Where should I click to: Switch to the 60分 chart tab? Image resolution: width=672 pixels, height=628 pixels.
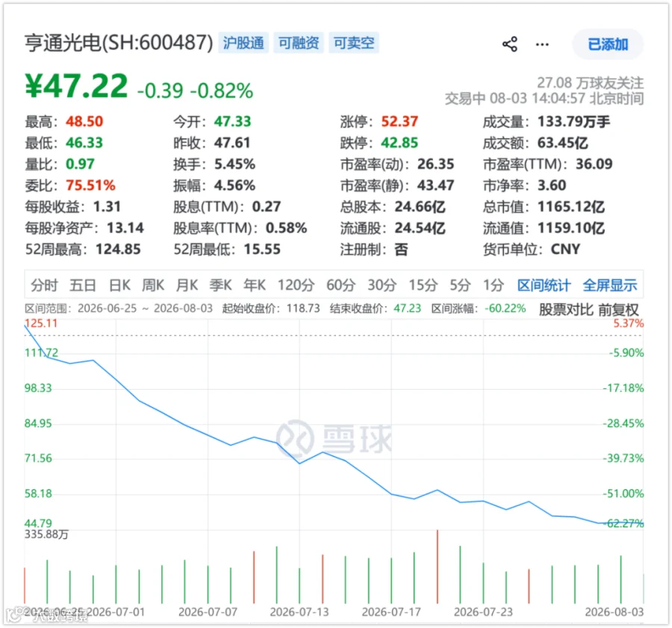click(341, 285)
